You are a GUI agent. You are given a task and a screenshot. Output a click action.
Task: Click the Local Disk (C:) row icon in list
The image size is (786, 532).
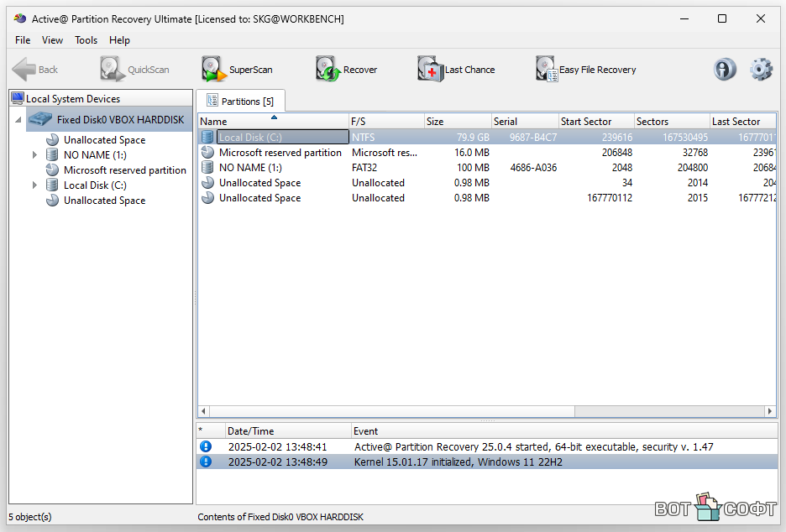click(x=207, y=137)
